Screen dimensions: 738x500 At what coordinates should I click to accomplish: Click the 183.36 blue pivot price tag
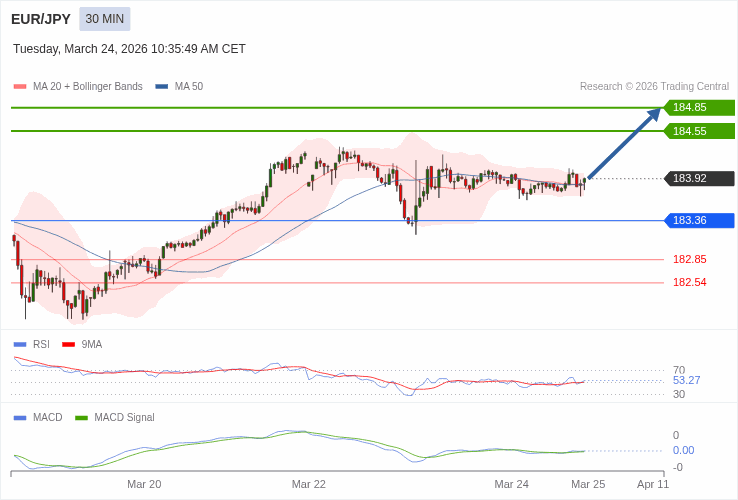(x=699, y=220)
